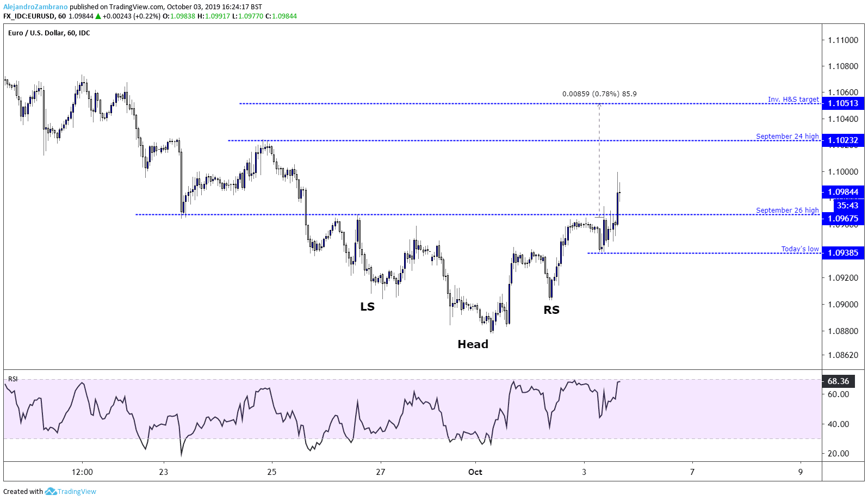Click the current price 1.09844 label

pos(843,192)
